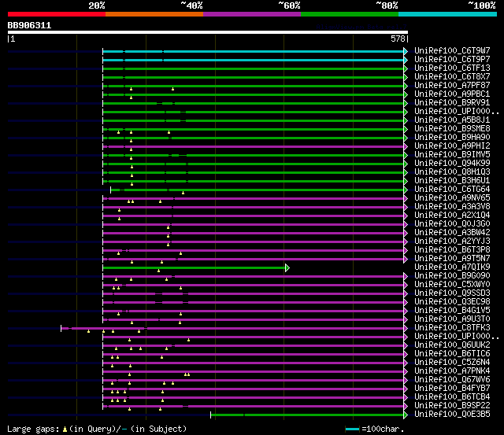Open hit UniRef100_B9RV91
Screen dimensions: 504x435
tap(452, 103)
